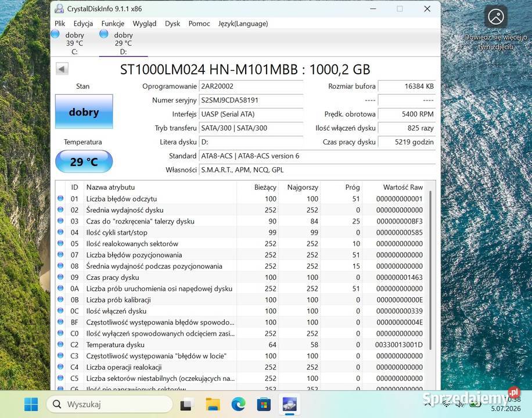The image size is (532, 418).
Task: Click the status dot for attribute C0
Action: click(60, 333)
